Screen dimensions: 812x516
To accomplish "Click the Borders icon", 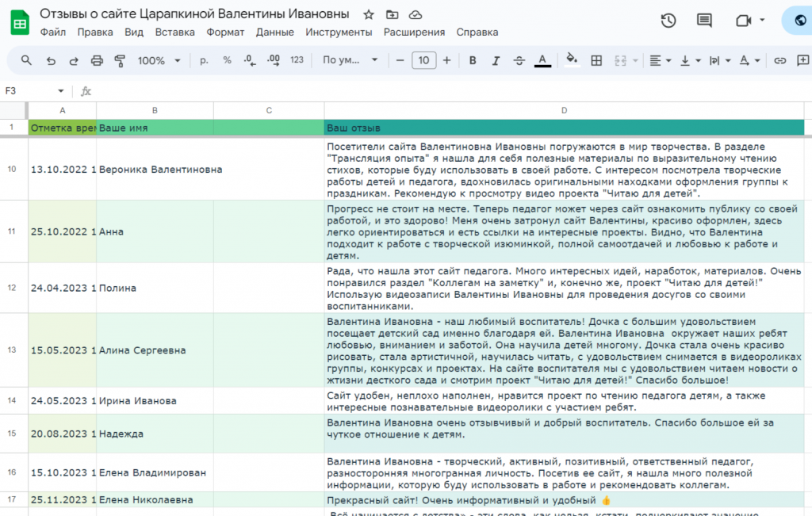I will [x=597, y=60].
